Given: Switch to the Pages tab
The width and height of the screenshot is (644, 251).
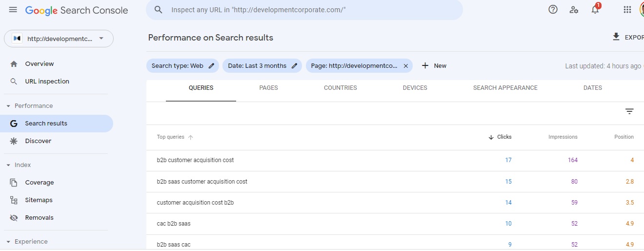Looking at the screenshot, I should click(x=268, y=88).
